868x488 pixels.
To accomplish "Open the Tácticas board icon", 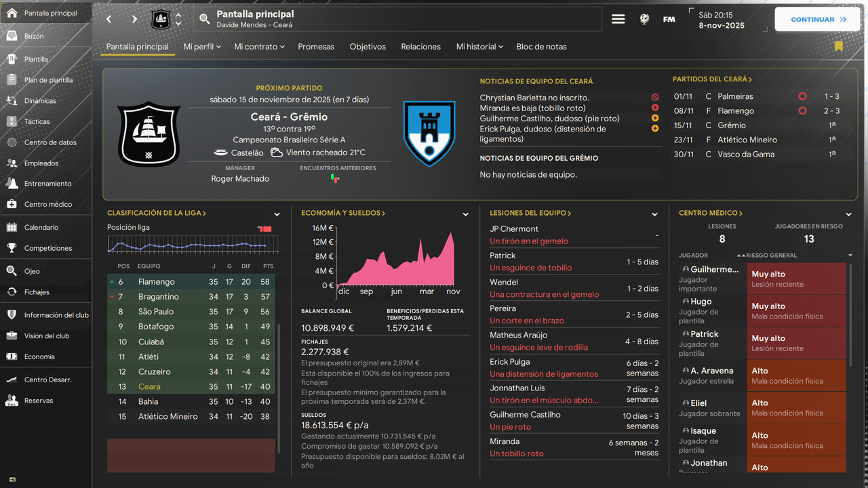I will [12, 121].
